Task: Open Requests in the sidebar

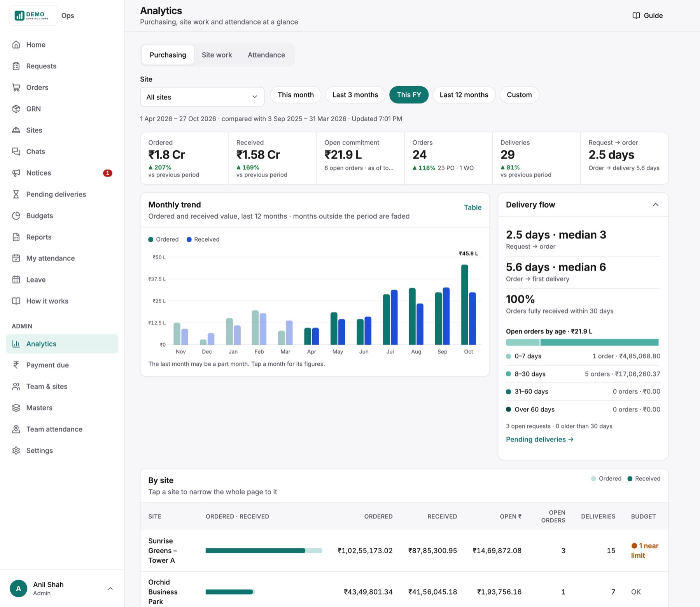Action: [62, 66]
